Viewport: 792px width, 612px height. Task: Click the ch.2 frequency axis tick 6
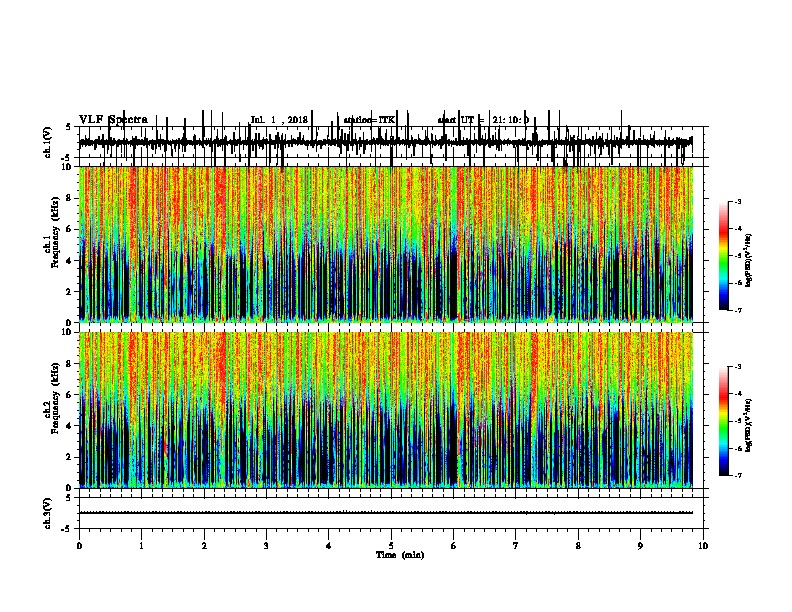click(70, 395)
